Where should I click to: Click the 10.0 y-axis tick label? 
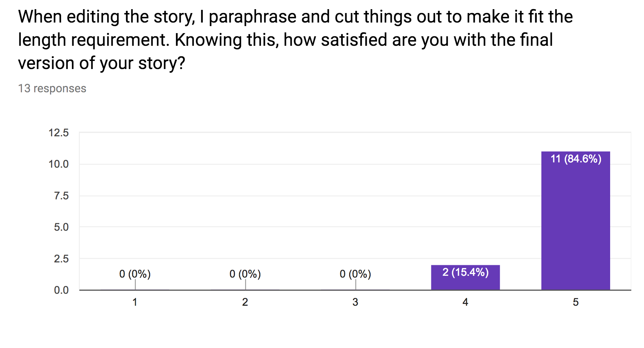tap(59, 164)
